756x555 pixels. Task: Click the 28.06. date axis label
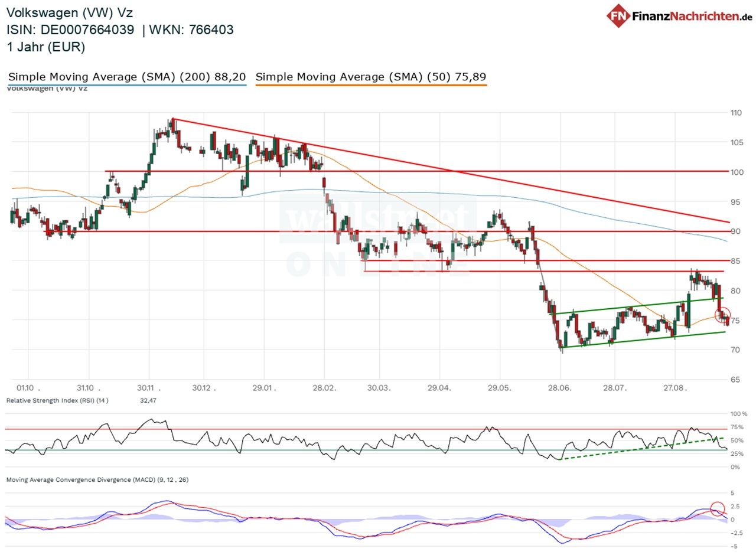point(559,387)
